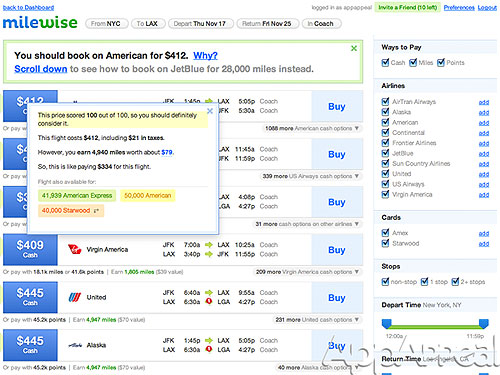Close the green recommendation banner

point(354,48)
